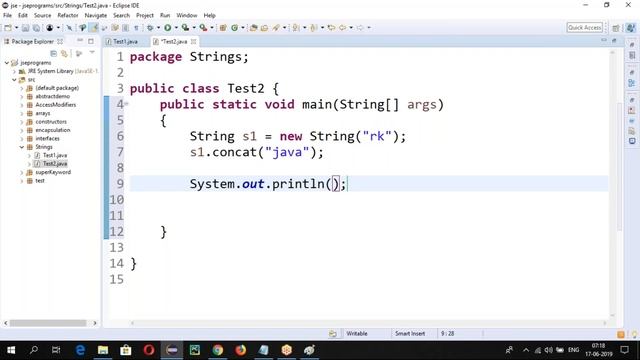The width and height of the screenshot is (640, 360).
Task: Collapse the Strings package node
Action: click(22, 147)
